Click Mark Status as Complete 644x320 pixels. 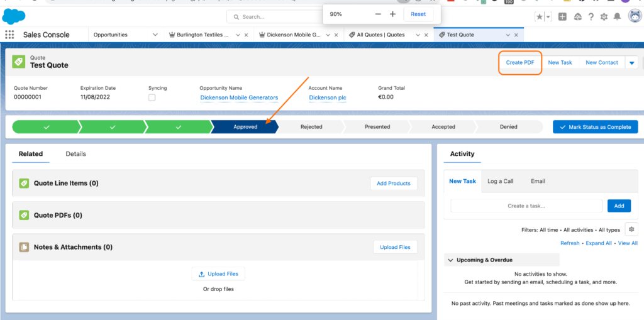click(595, 127)
